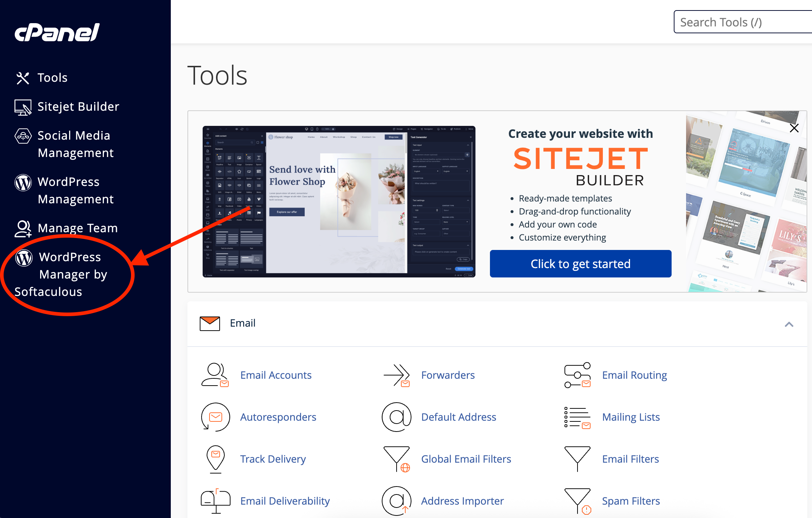Open the Tools wrench icon in sidebar
The width and height of the screenshot is (812, 518).
click(23, 78)
